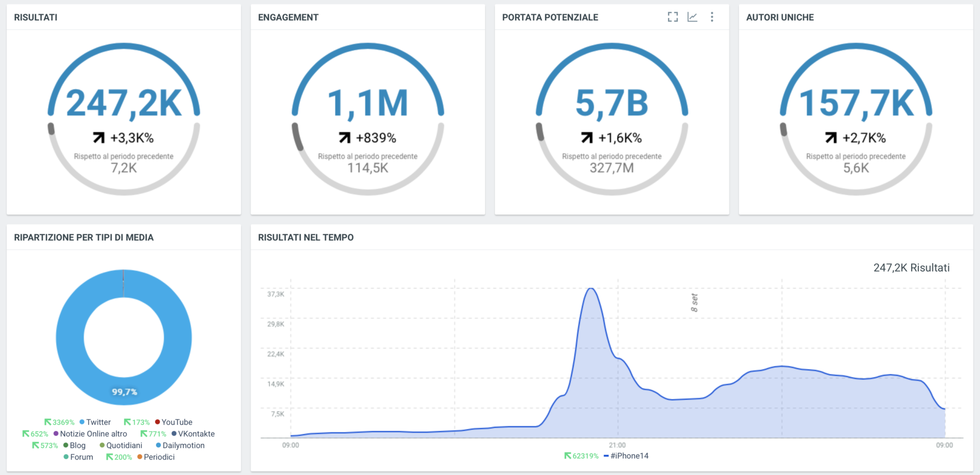The height and width of the screenshot is (475, 980).
Task: Click the 21:00 time axis label
Action: coord(617,445)
